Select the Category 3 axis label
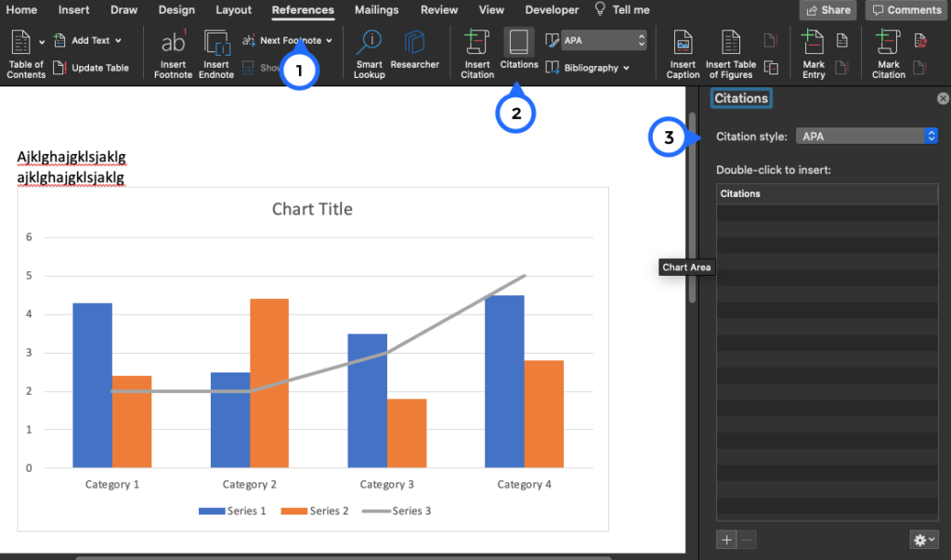Viewport: 951px width, 560px height. [387, 484]
